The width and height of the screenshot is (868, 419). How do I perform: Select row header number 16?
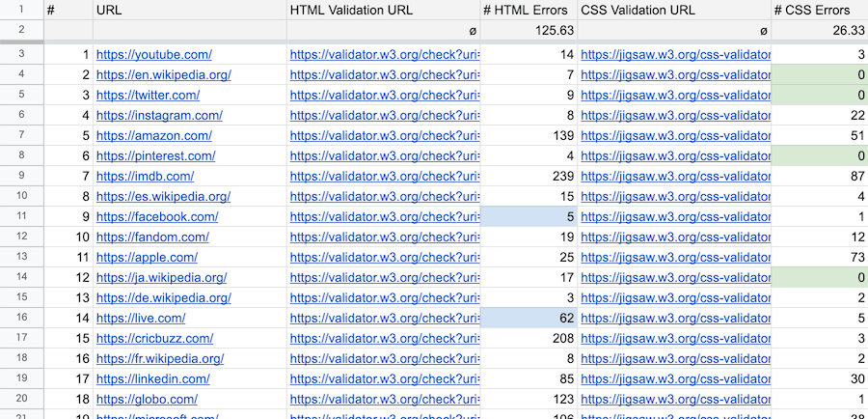(x=21, y=319)
